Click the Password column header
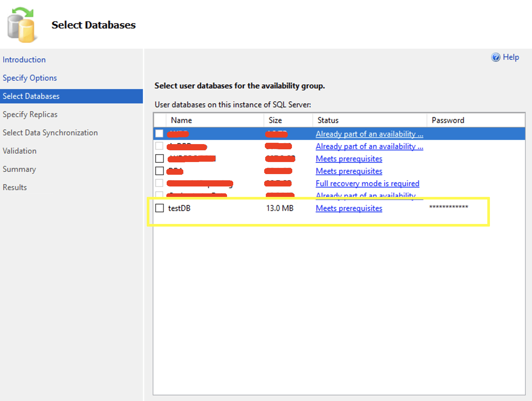This screenshot has width=532, height=401. pyautogui.click(x=448, y=120)
